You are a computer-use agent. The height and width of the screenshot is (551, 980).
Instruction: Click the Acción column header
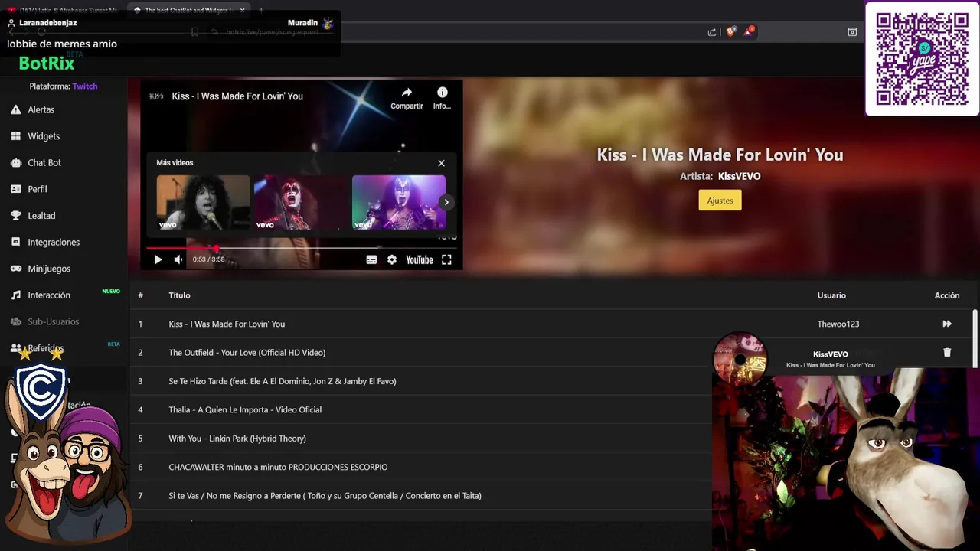(947, 295)
